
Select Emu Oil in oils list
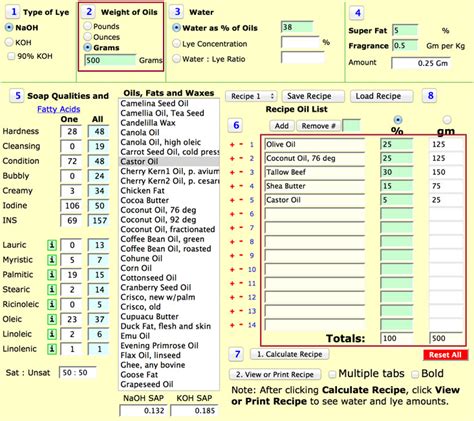(x=169, y=336)
